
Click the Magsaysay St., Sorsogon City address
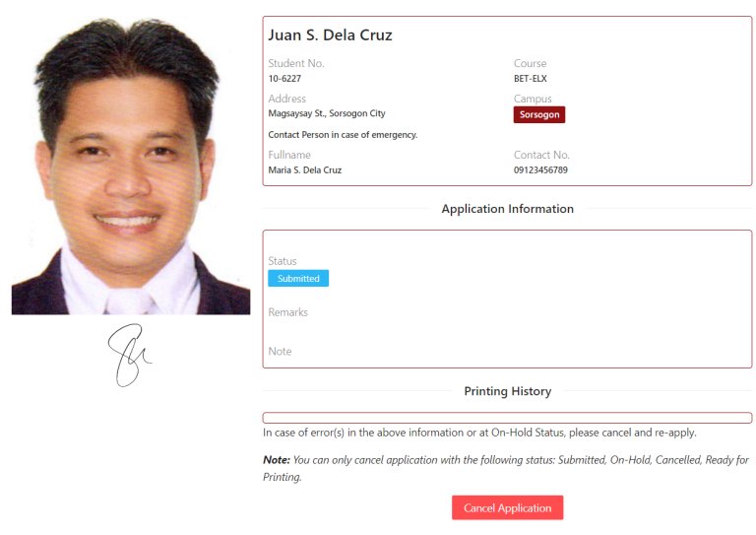coord(327,113)
